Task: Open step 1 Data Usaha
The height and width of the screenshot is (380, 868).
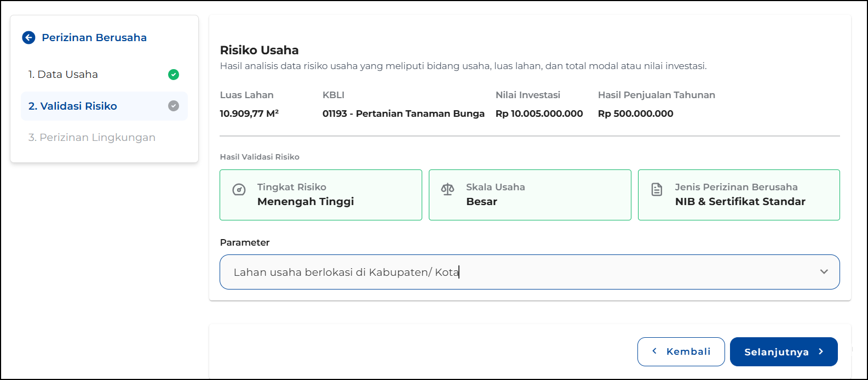Action: (x=64, y=75)
